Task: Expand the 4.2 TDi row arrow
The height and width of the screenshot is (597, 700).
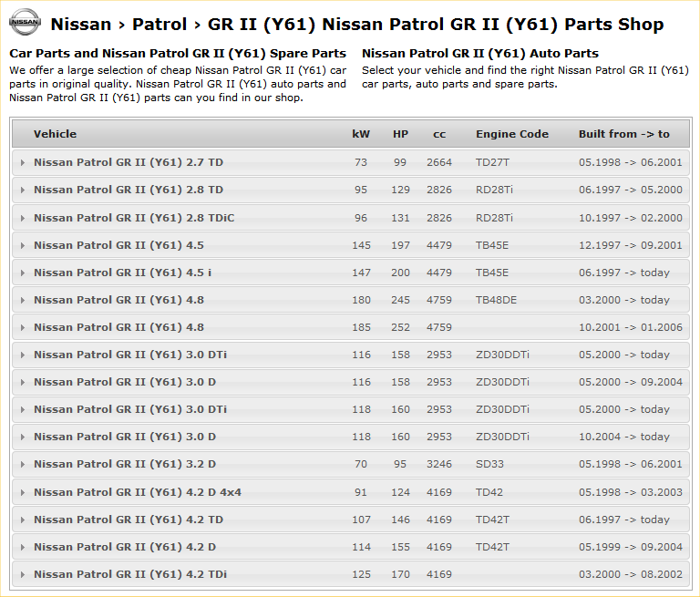Action: point(22,574)
